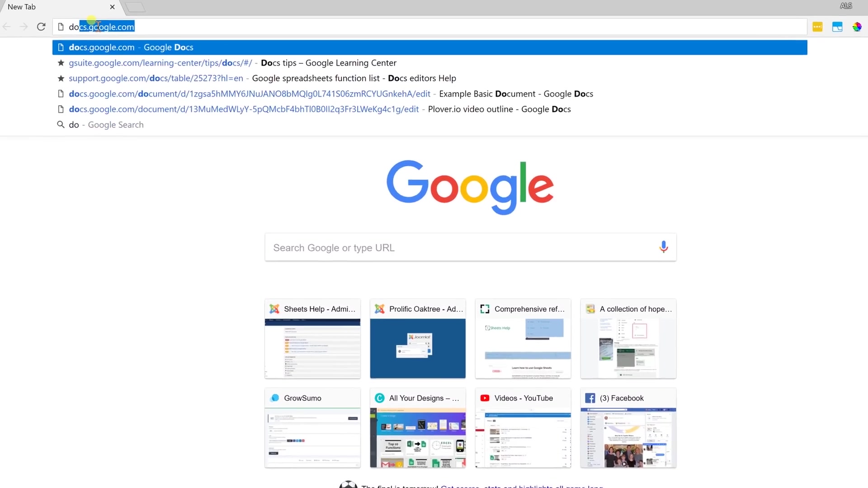Click the bracket favicon on Comprehensive ref tile
The width and height of the screenshot is (868, 488).
pyautogui.click(x=485, y=309)
